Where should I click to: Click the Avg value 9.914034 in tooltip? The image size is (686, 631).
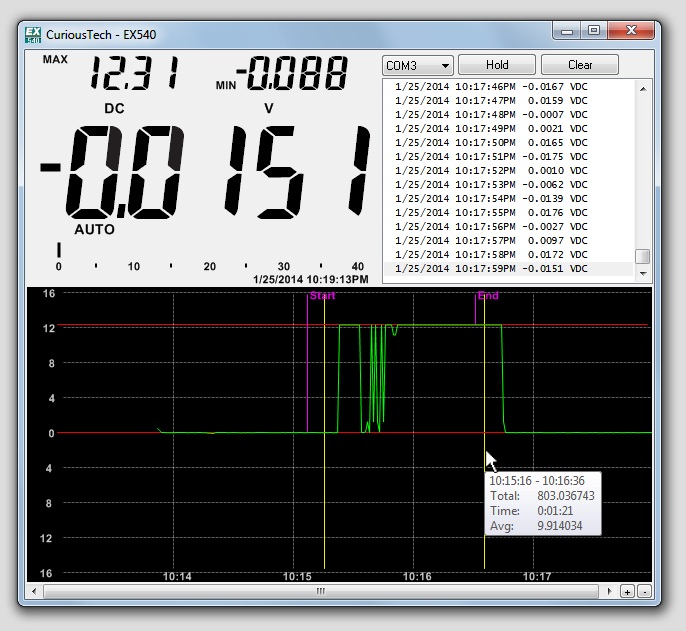point(560,526)
